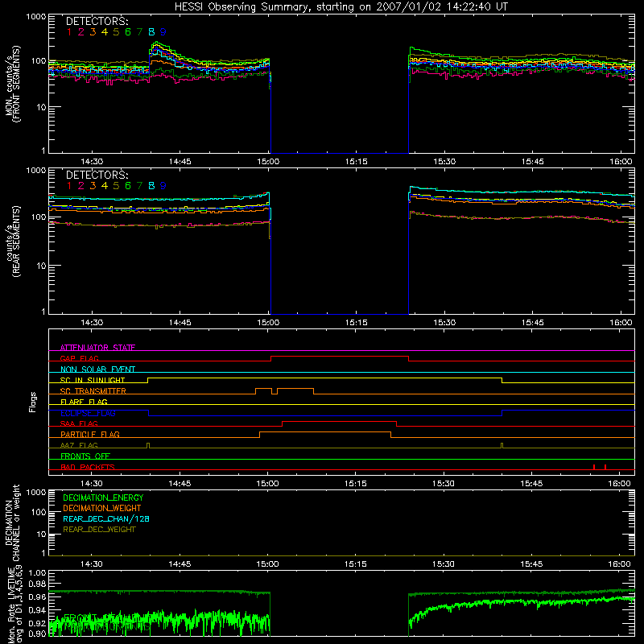The width and height of the screenshot is (644, 644).
Task: Click the 15:15 tick label under decimation plot
Action: (355, 564)
